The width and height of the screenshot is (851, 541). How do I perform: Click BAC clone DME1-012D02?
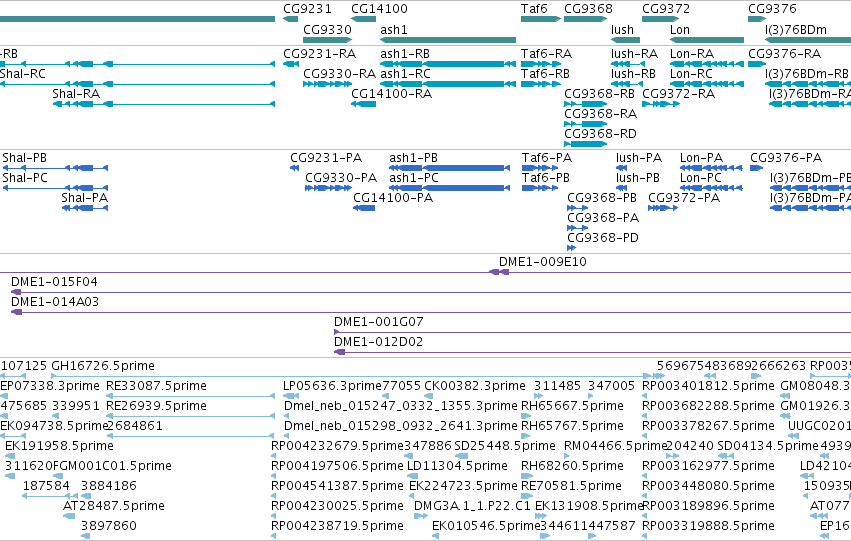coord(592,353)
